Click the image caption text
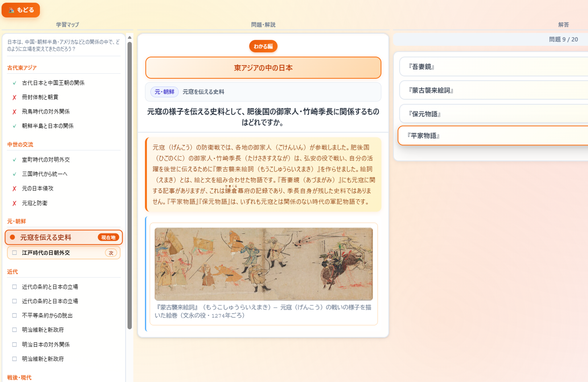The height and width of the screenshot is (382, 588). (263, 311)
